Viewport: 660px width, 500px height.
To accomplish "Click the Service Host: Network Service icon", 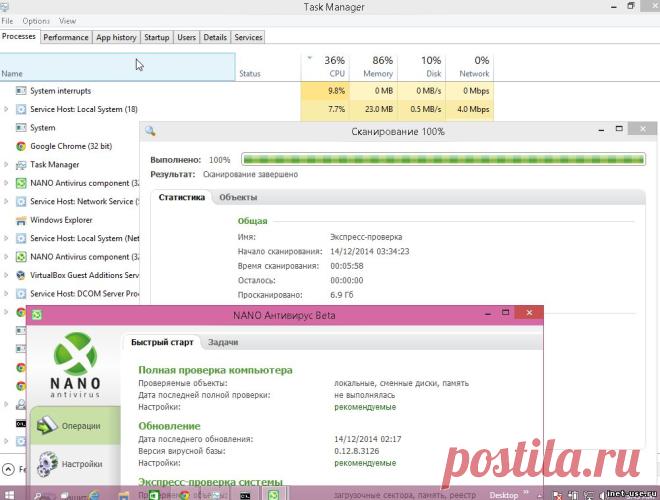I will [21, 202].
